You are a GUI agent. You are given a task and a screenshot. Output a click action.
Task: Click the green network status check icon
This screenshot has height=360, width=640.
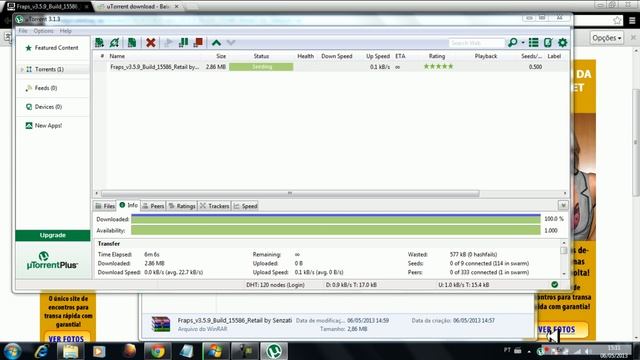(554, 284)
